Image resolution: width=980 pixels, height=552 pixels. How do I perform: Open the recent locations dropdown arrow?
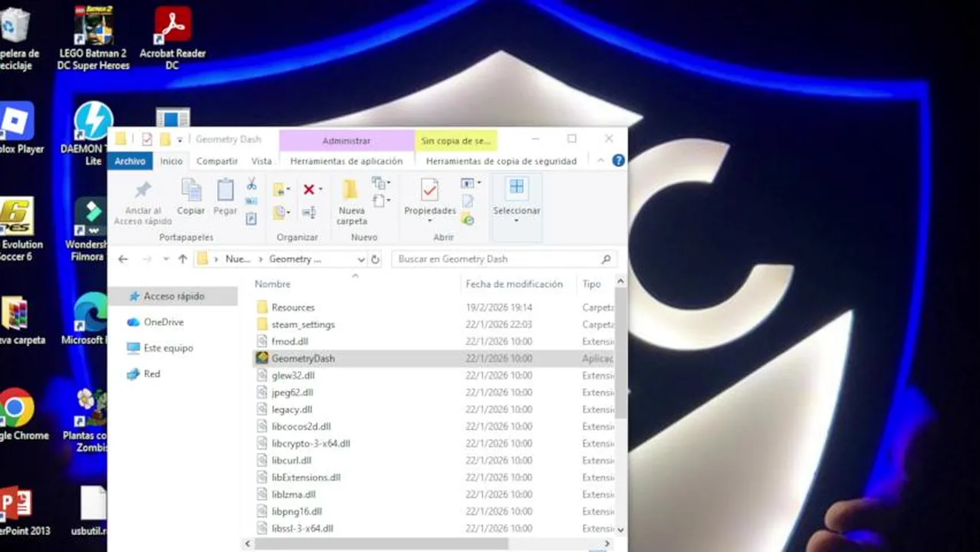pos(166,259)
